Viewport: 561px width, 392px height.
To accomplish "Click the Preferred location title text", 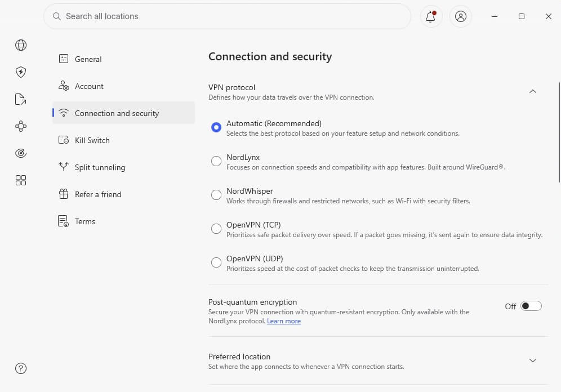I will [239, 357].
